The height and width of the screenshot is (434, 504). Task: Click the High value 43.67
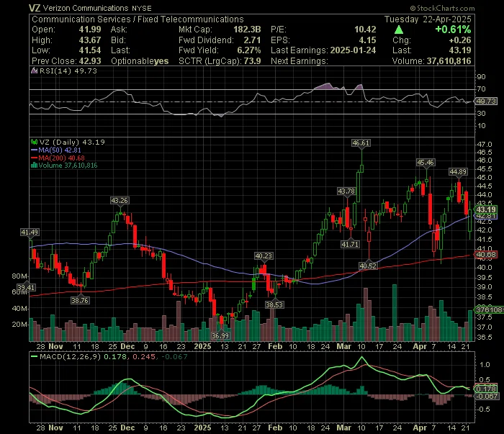[90, 40]
